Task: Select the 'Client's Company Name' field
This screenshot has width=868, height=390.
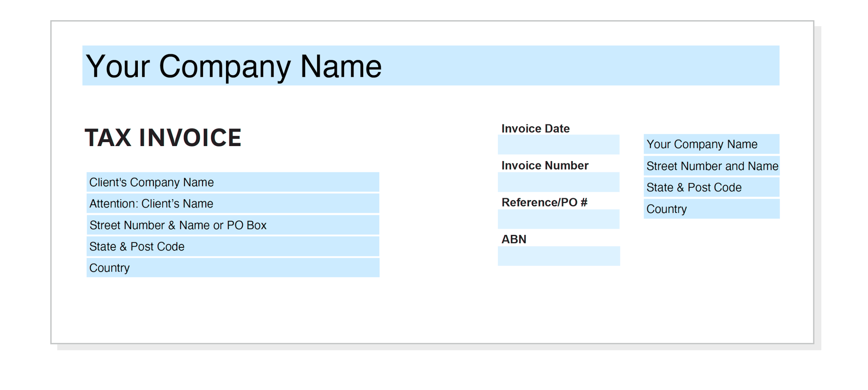Action: coord(233,182)
